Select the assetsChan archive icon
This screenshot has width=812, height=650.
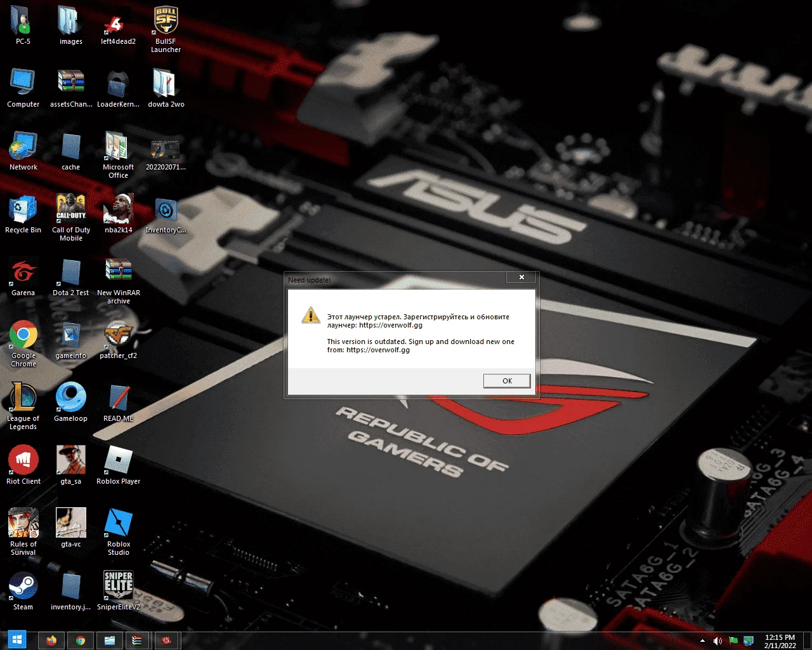pyautogui.click(x=71, y=88)
